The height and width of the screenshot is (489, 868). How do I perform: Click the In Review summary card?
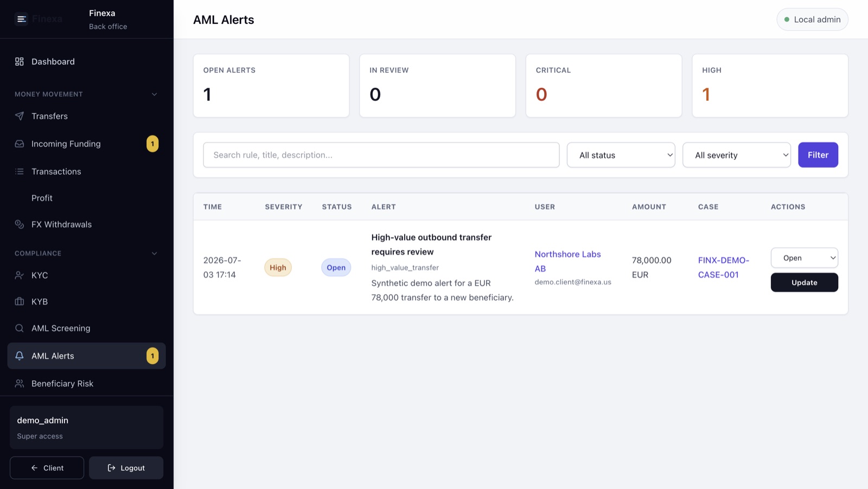tap(437, 86)
